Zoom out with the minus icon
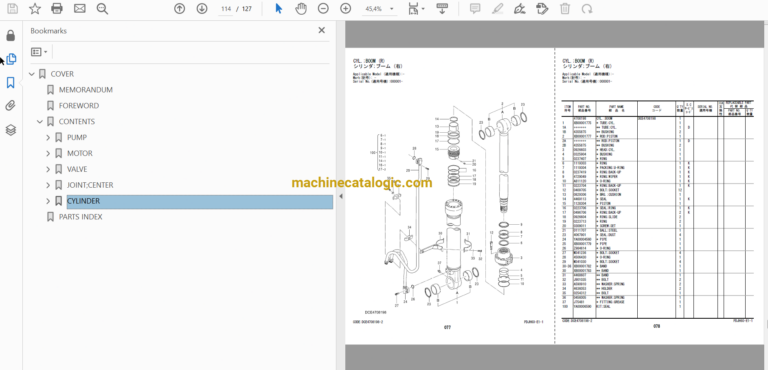Viewport: 768px width, 370px height. coord(323,8)
